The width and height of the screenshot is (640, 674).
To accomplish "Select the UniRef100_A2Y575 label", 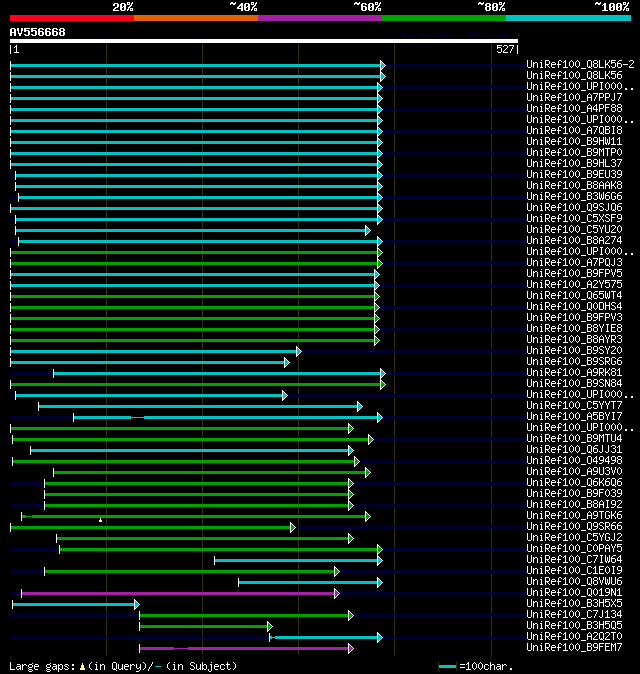I will click(574, 285).
